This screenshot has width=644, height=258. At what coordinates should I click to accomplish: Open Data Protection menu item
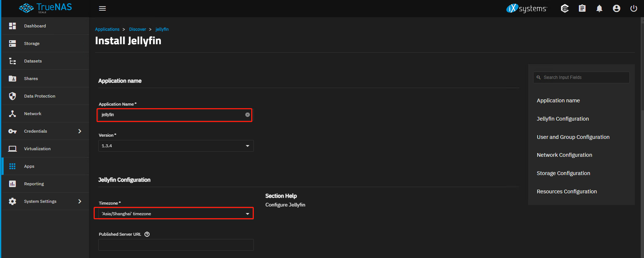[45, 96]
